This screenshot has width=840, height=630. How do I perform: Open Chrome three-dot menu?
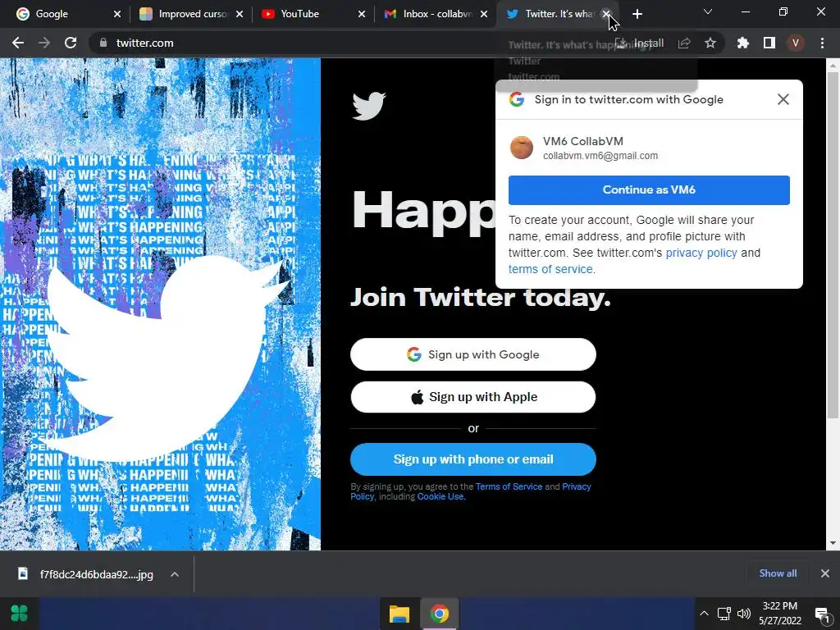(x=822, y=43)
